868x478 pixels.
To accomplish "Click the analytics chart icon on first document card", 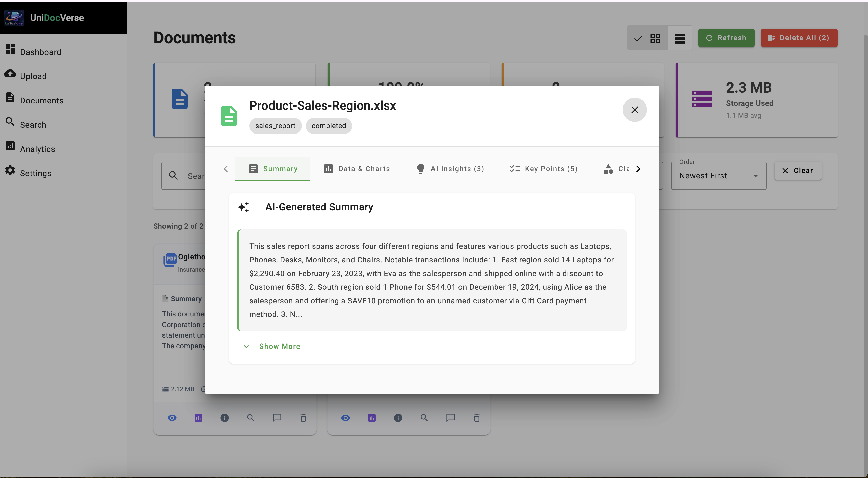I will click(198, 418).
